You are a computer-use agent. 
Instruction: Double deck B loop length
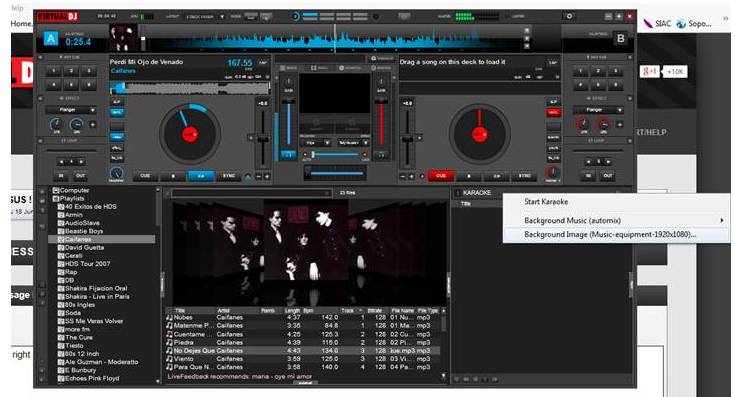tap(608, 162)
